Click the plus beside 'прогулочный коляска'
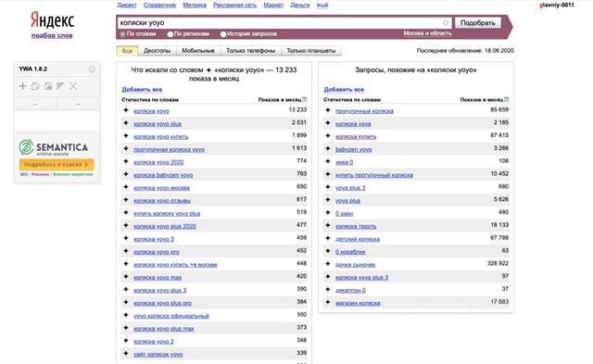Screen dimensions: 593x364 328,110
